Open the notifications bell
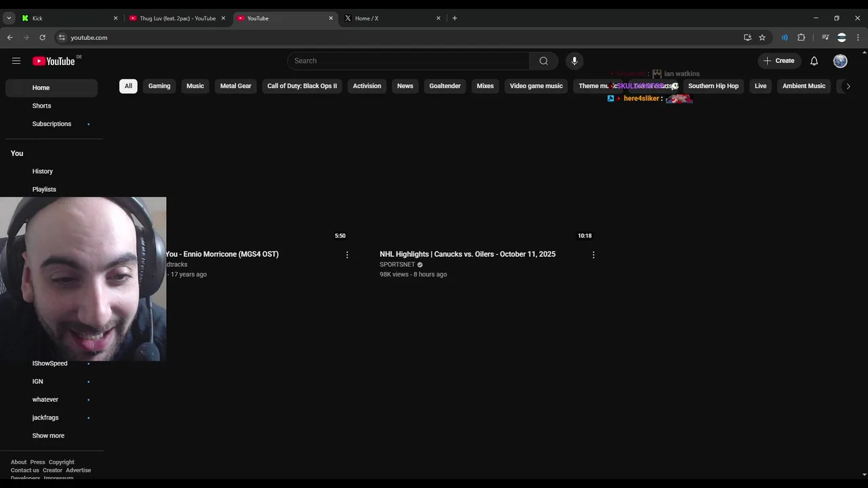868x488 pixels. coord(814,61)
